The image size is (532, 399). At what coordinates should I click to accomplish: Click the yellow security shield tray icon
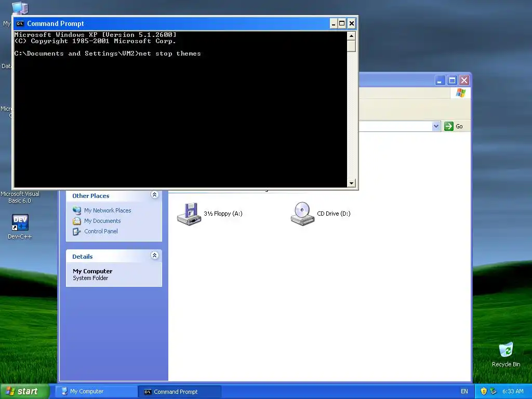484,392
